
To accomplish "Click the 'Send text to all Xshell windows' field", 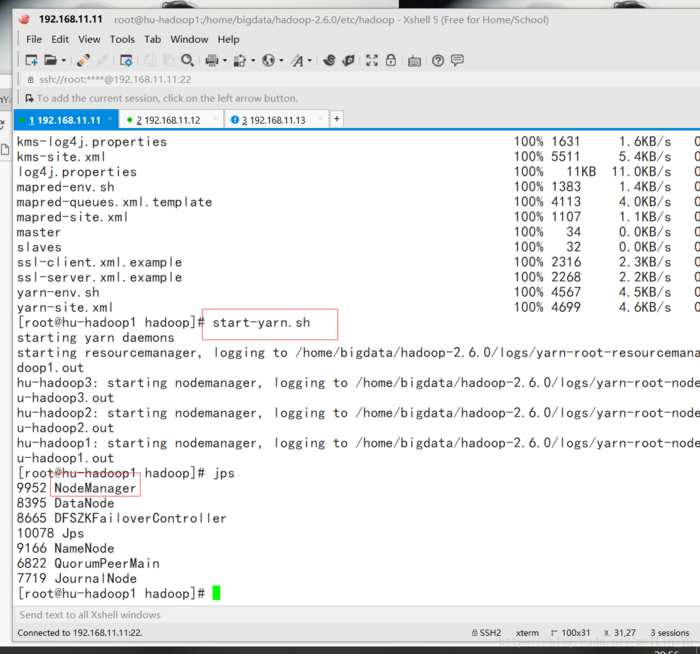I will point(357,615).
